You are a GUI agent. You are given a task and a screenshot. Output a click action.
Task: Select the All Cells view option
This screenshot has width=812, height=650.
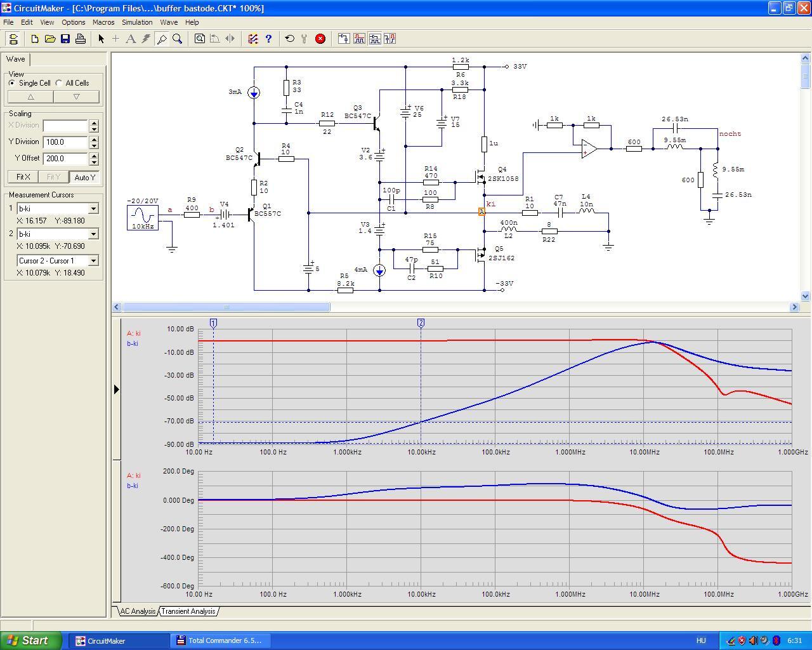point(59,83)
